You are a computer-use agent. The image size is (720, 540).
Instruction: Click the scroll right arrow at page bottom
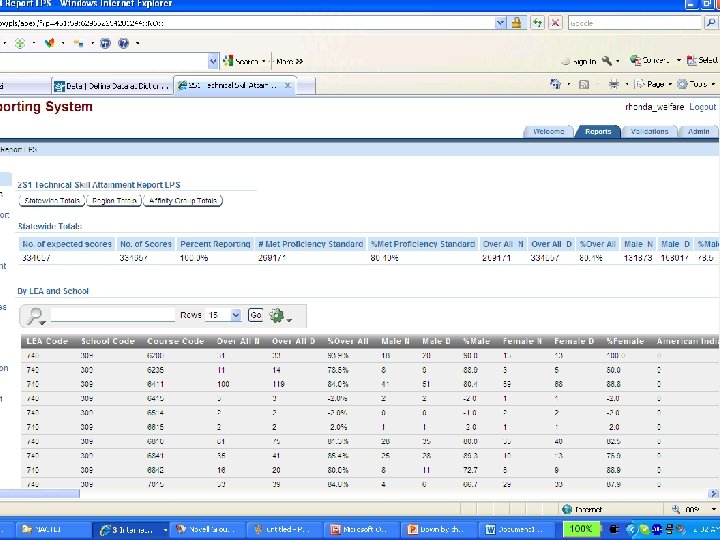[714, 494]
